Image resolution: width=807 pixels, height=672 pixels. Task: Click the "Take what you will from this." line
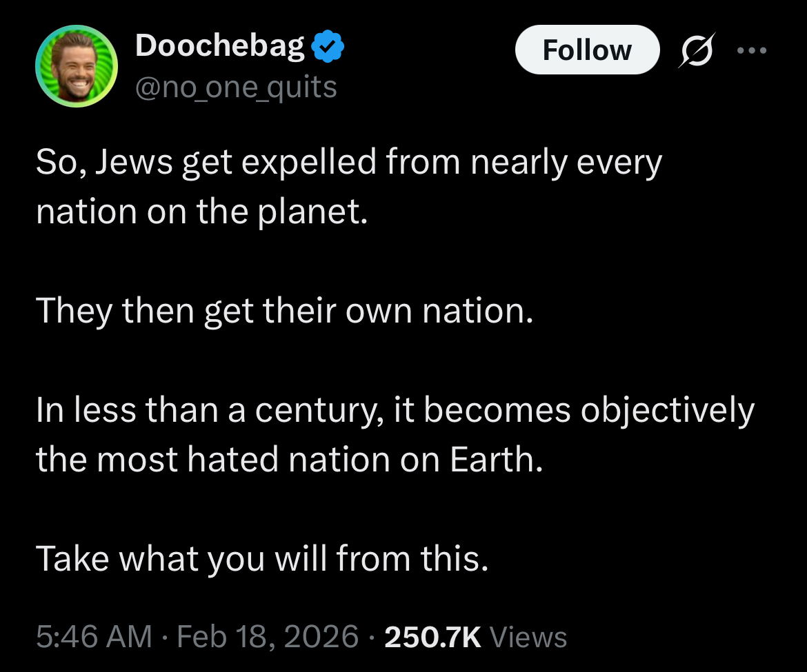click(262, 558)
